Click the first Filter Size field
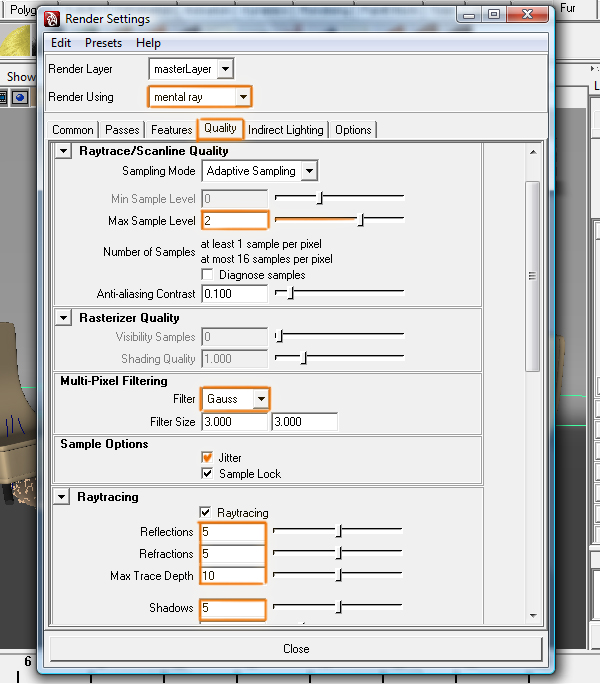Image resolution: width=600 pixels, height=684 pixels. click(x=235, y=422)
